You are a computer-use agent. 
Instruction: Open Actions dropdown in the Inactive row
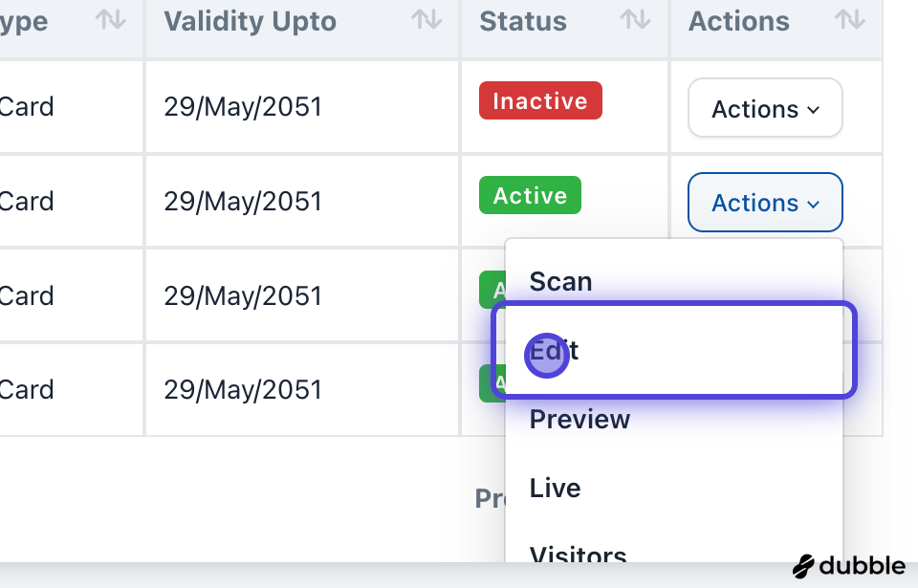[765, 109]
